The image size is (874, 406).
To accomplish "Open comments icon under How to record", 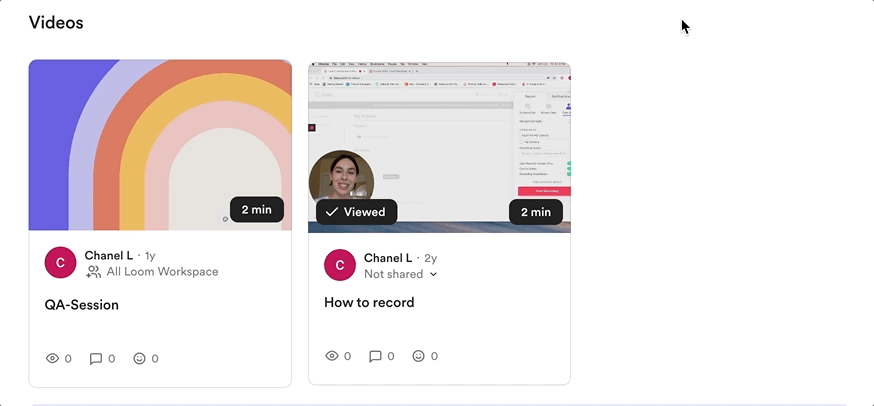I will (375, 356).
